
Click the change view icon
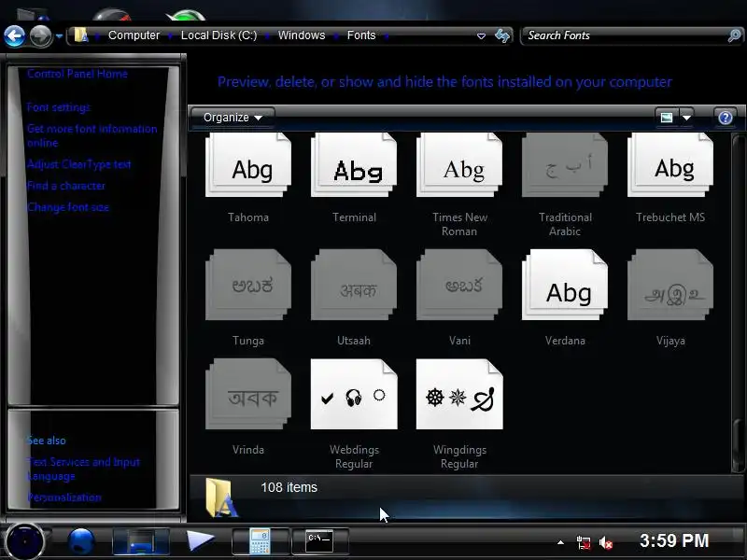coord(667,118)
